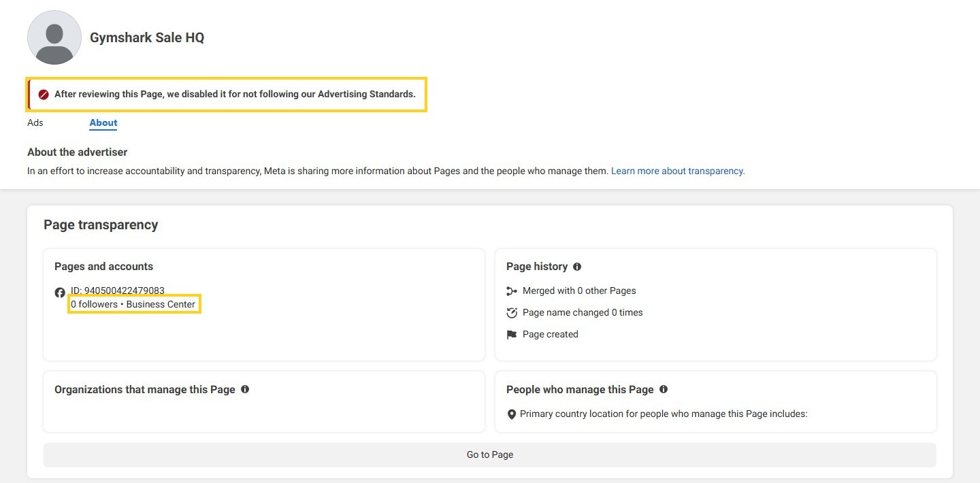Open Learn more about transparency link
This screenshot has height=483, width=980.
(678, 171)
